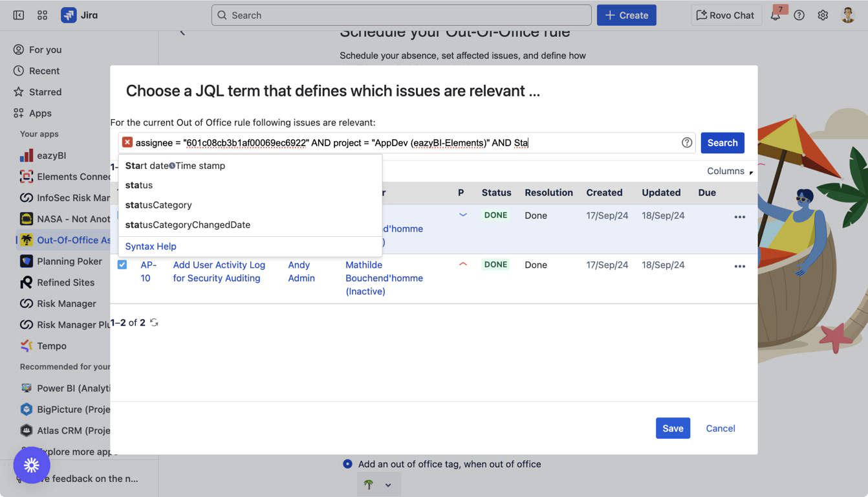Choose statusCategory from autocomplete suggestions
868x497 pixels.
click(x=158, y=205)
